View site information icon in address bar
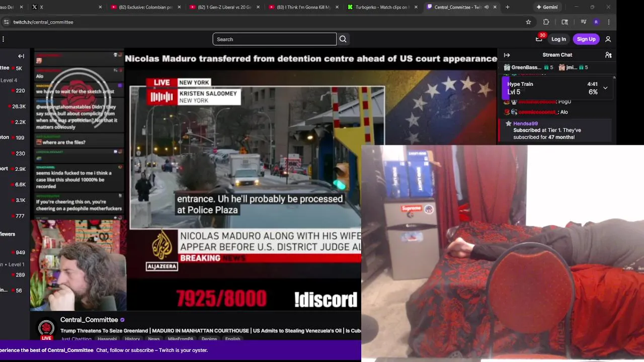Image resolution: width=644 pixels, height=362 pixels. click(6, 22)
